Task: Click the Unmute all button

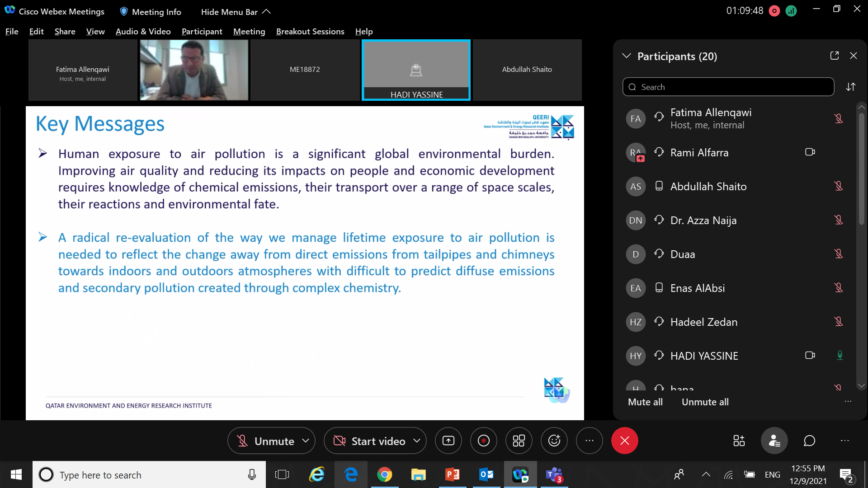Action: tap(705, 402)
